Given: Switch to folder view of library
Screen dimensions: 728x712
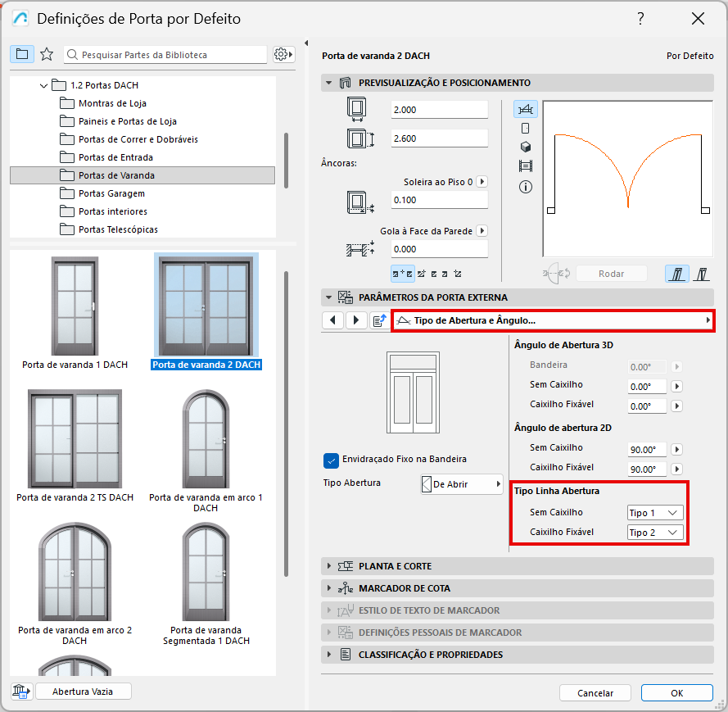Looking at the screenshot, I should (22, 54).
